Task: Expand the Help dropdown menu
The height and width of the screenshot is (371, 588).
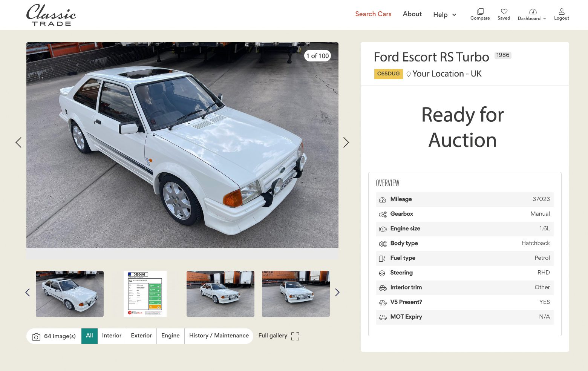Action: 445,15
